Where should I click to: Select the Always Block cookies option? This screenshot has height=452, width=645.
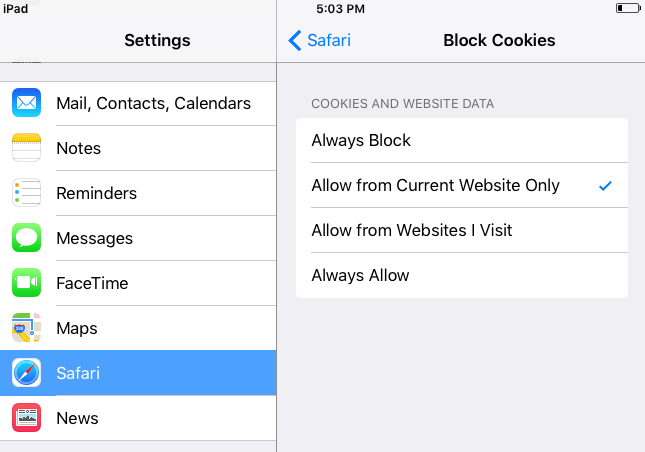[462, 141]
